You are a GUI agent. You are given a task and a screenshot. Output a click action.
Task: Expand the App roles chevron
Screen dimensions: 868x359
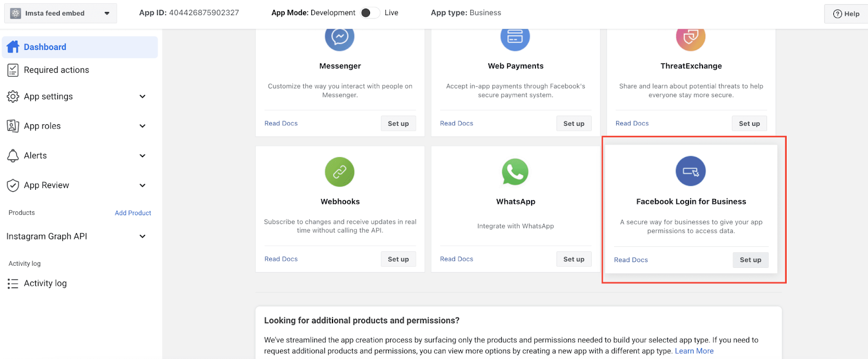(143, 126)
